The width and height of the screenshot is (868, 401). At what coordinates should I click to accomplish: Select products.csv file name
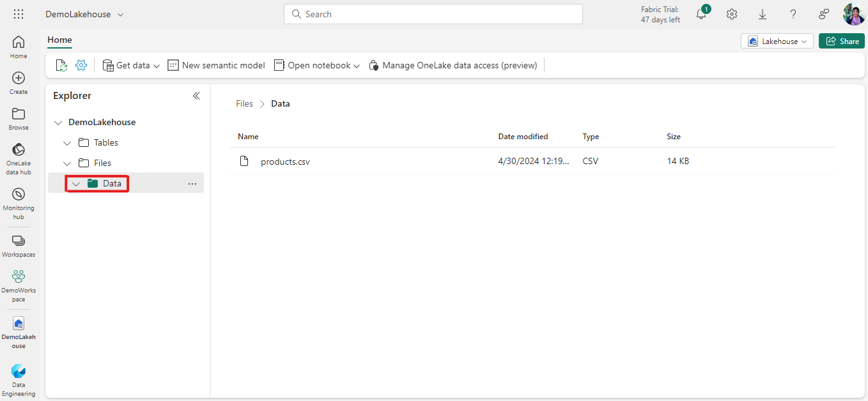(285, 162)
